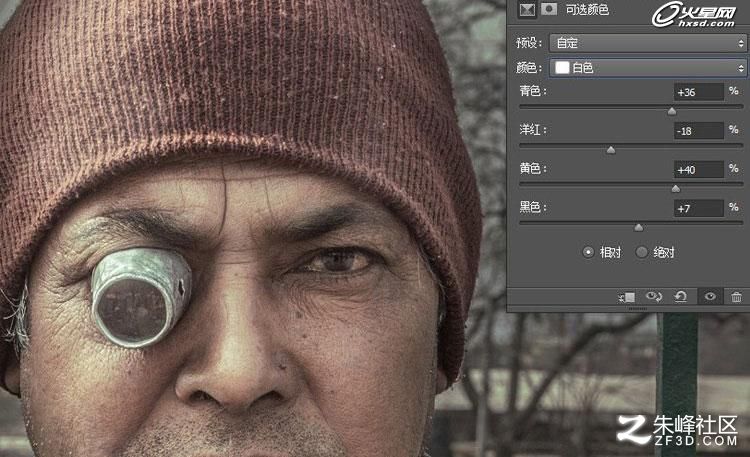Open the 预设 preset dropdown
The image size is (750, 457).
(x=648, y=43)
